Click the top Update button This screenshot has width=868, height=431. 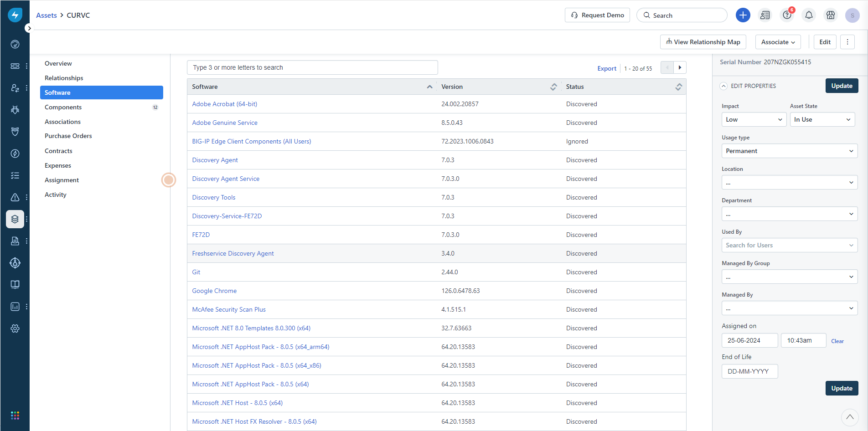pos(842,86)
